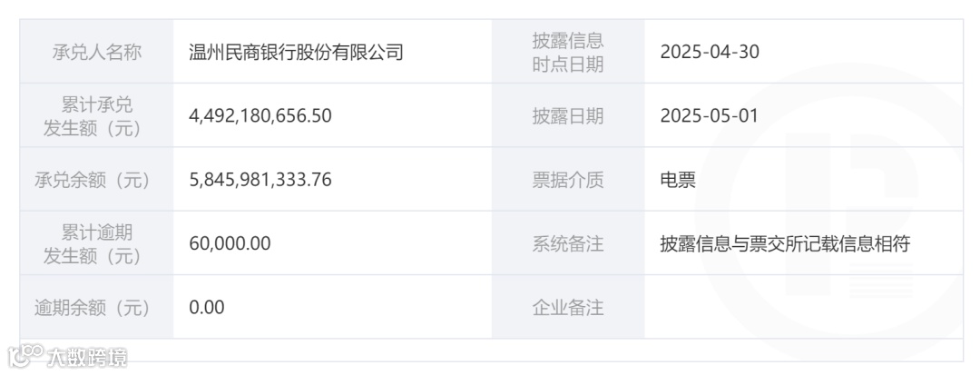Viewport: 980px width, 375px height.
Task: Select the 累计逾期发生额 label cell
Action: 96,243
